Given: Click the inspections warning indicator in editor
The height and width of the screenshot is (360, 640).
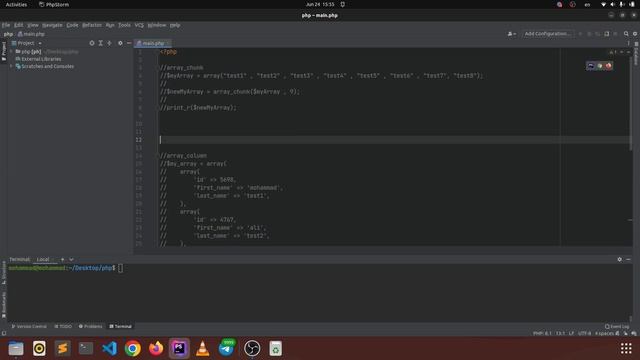Looking at the screenshot, I should (x=613, y=52).
